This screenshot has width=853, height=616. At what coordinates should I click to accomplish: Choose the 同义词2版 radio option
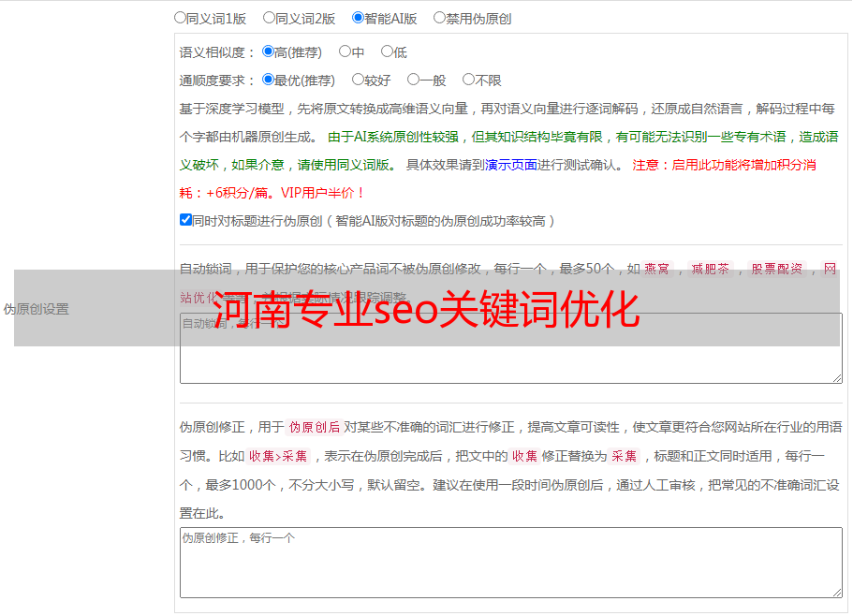pyautogui.click(x=270, y=18)
